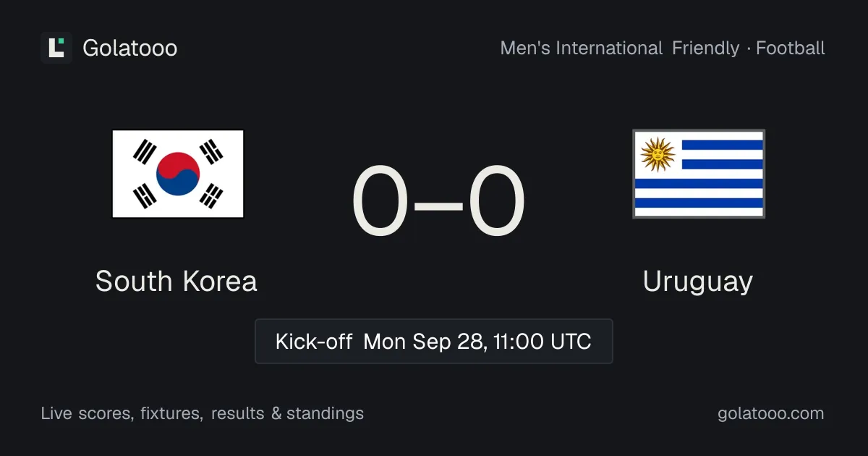Screen dimensions: 868x456
Task: Click Men's International Friendly label
Action: [620, 48]
